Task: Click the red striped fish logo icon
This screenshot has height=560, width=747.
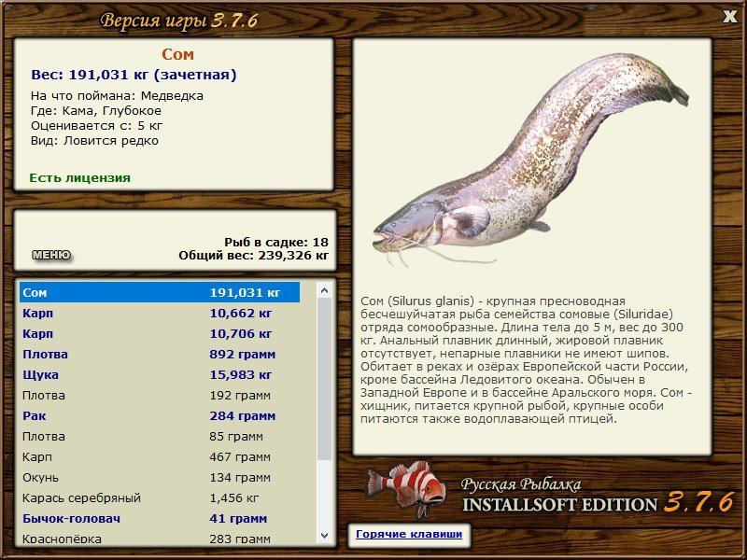Action: [406, 488]
